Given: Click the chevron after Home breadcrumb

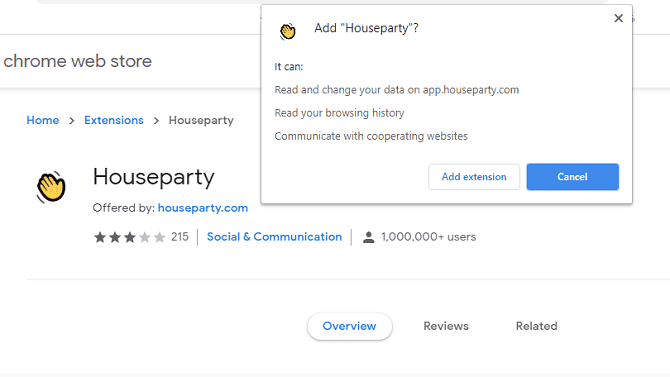Looking at the screenshot, I should click(72, 121).
